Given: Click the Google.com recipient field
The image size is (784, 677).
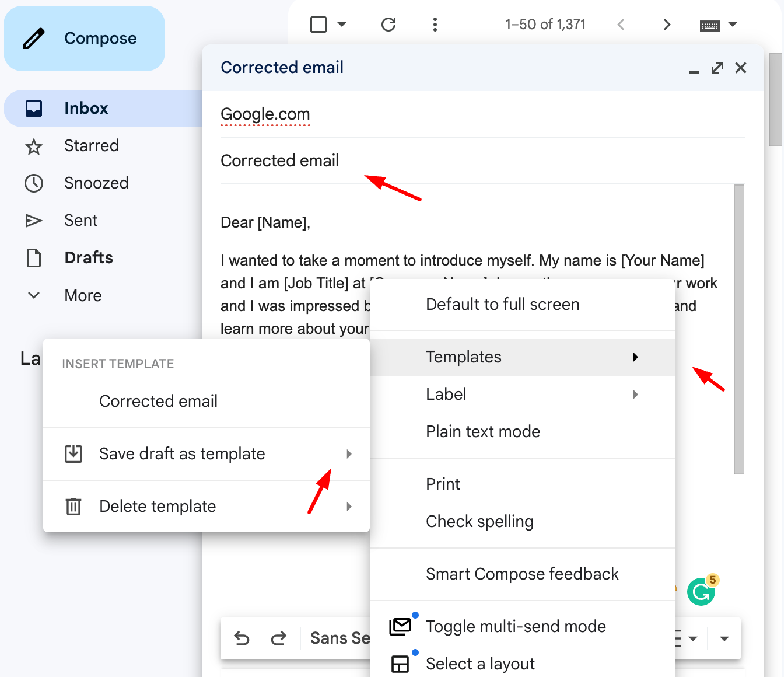Looking at the screenshot, I should point(265,114).
